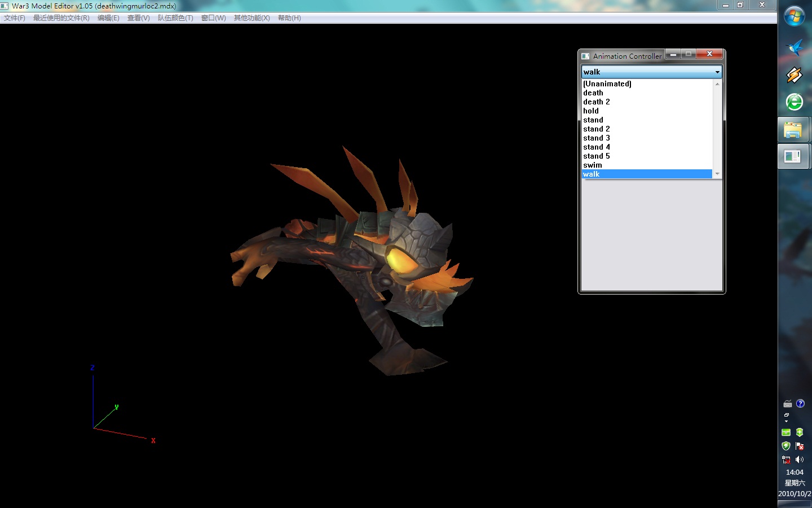
Task: Open the green shield security tray icon
Action: click(x=786, y=446)
